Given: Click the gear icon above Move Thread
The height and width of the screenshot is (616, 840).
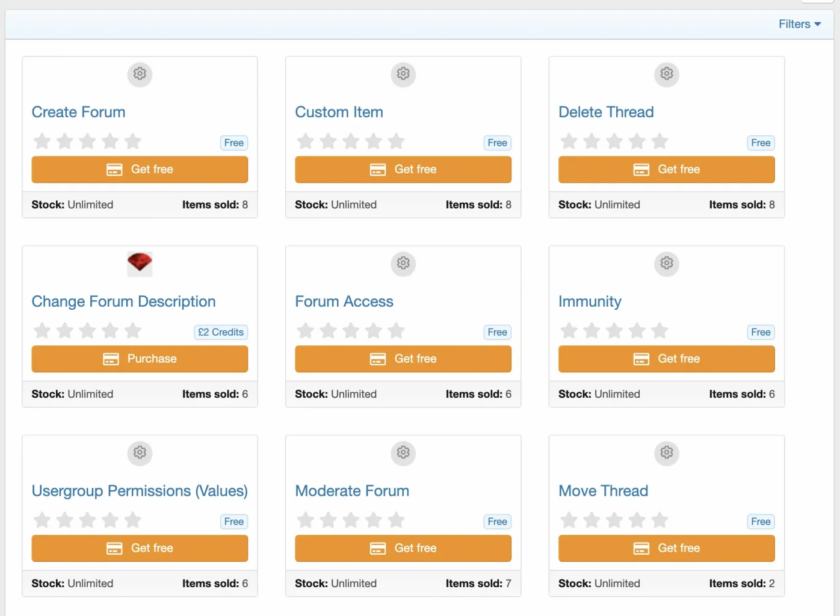Looking at the screenshot, I should (x=667, y=453).
